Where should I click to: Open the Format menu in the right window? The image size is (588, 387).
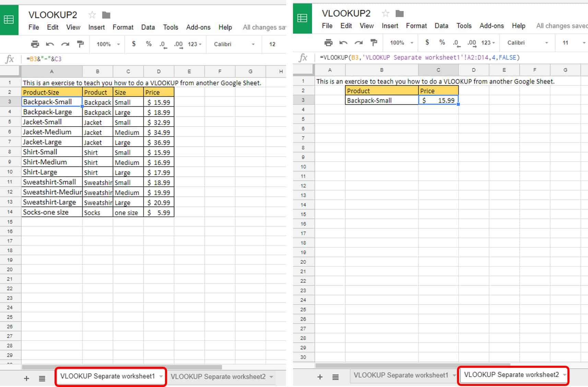coord(416,26)
